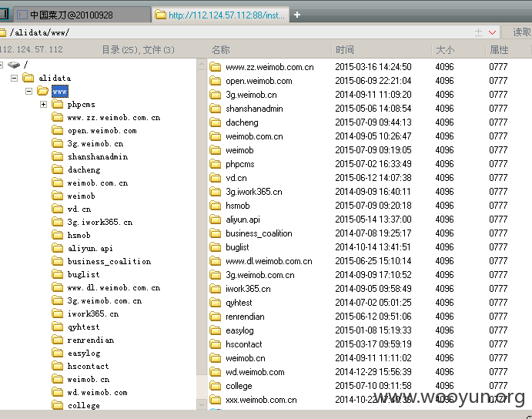Screen dimensions: 532x419
Task: Open the path history dropdown arrow
Action: point(492,32)
